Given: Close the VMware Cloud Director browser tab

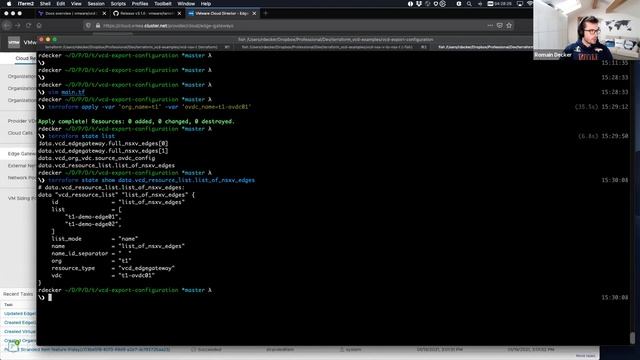Looking at the screenshot, I should pyautogui.click(x=254, y=13).
